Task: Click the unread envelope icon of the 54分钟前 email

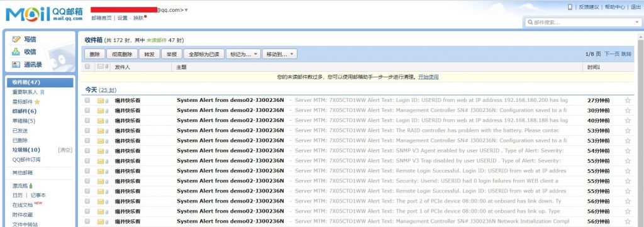Action: [100, 151]
